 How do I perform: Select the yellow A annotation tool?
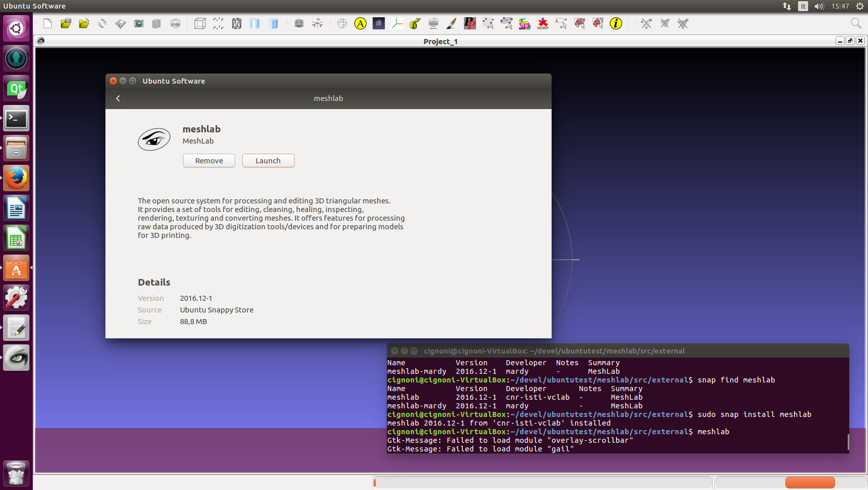pos(360,23)
